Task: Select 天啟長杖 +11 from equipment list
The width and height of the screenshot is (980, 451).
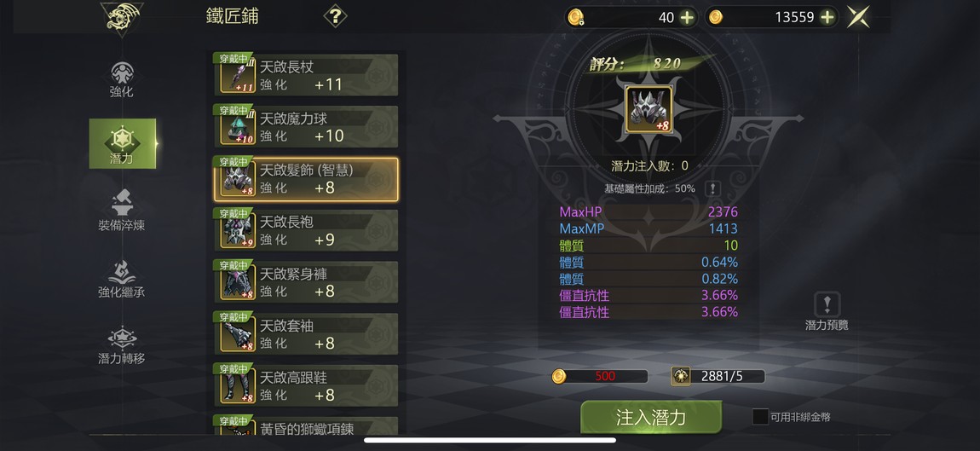Action: 306,75
